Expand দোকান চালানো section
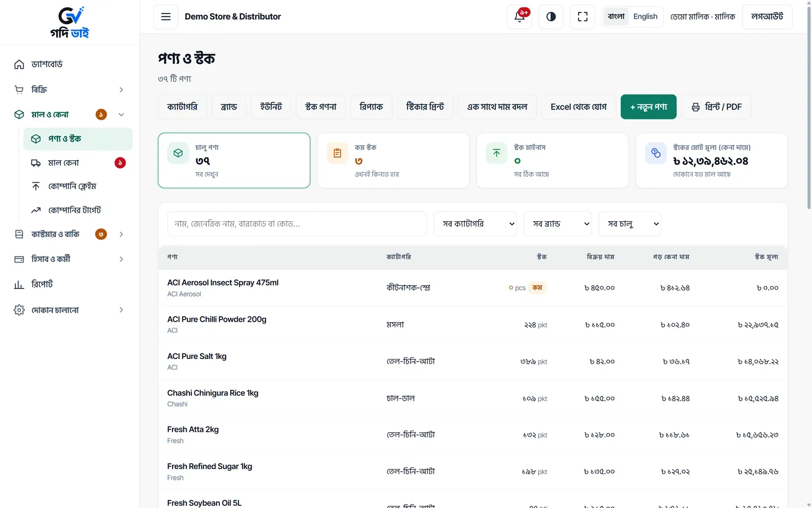The width and height of the screenshot is (812, 508). [x=121, y=310]
